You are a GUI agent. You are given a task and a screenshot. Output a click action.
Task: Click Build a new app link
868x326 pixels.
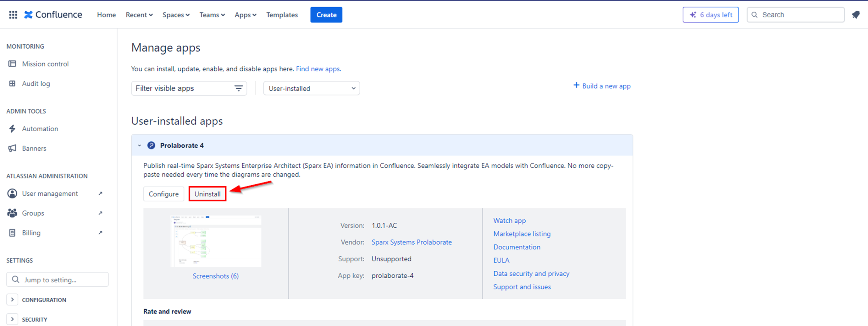(x=606, y=86)
